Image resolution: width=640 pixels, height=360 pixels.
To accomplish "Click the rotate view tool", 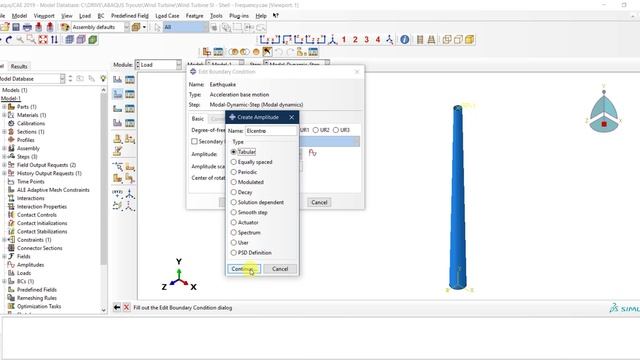I will pyautogui.click(x=9, y=40).
